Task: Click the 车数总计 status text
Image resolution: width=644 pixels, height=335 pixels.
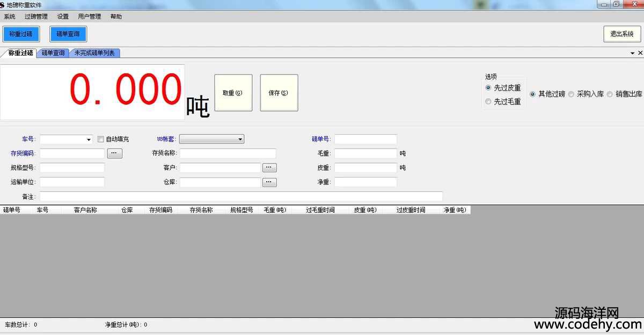Action: (21, 325)
